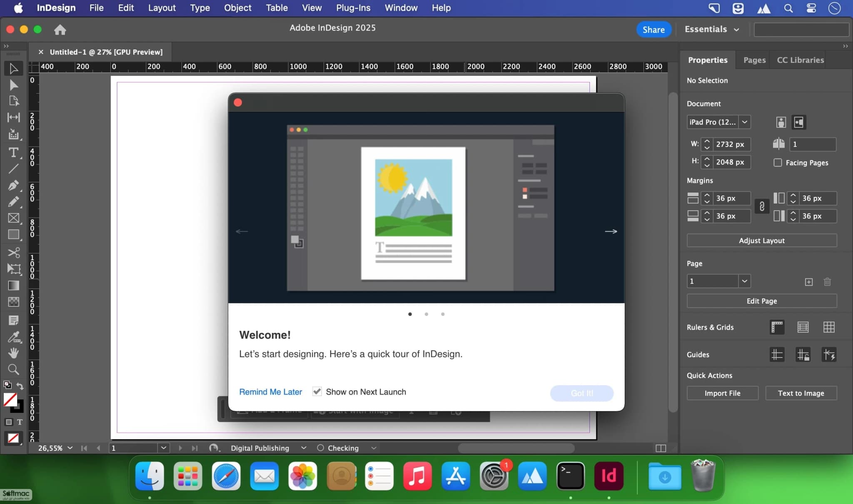Toggle Show on Next Launch checkbox
The image size is (853, 504).
coord(317,392)
